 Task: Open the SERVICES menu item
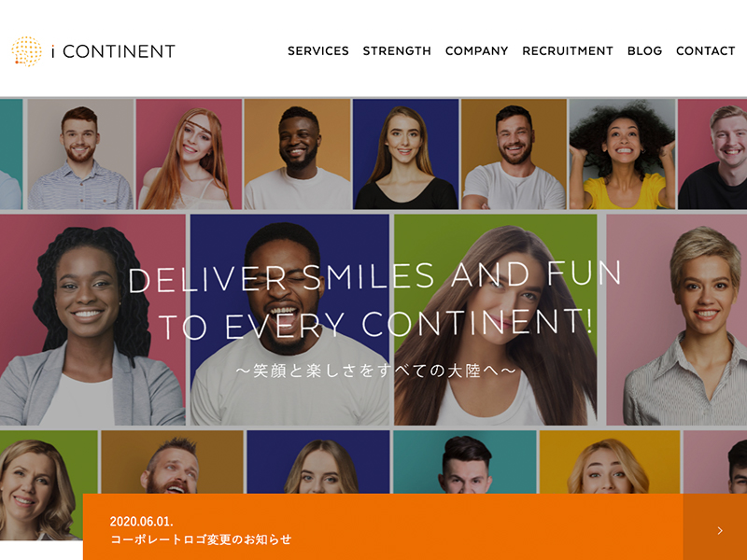pos(318,51)
